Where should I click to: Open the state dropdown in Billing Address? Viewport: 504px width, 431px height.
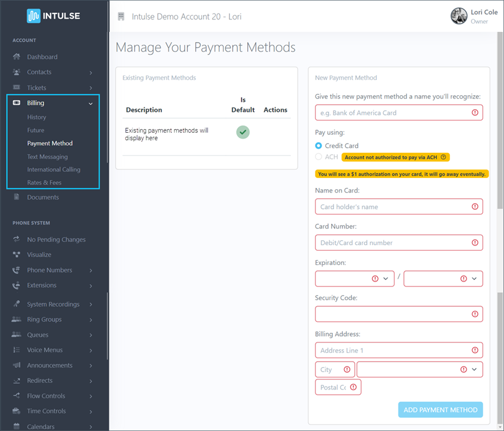tap(419, 369)
